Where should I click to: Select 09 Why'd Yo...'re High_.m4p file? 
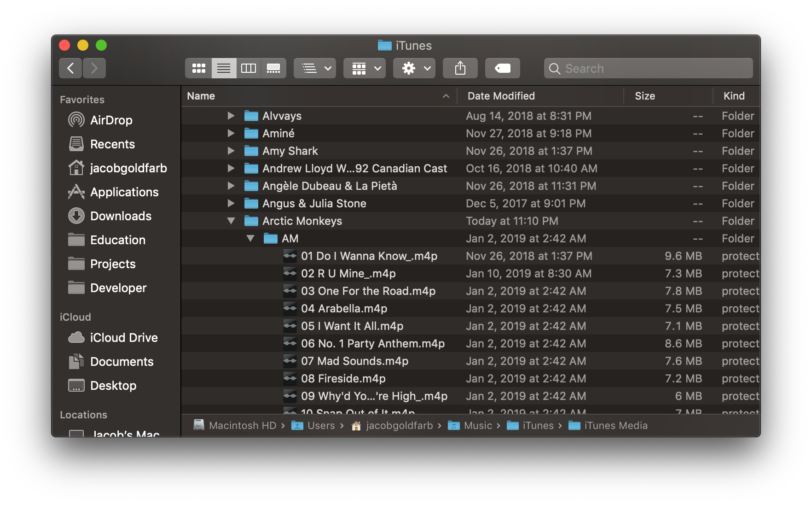click(x=470, y=396)
